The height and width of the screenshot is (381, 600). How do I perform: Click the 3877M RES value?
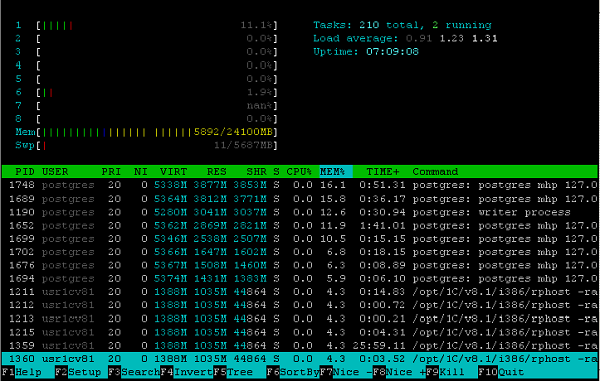(210, 185)
